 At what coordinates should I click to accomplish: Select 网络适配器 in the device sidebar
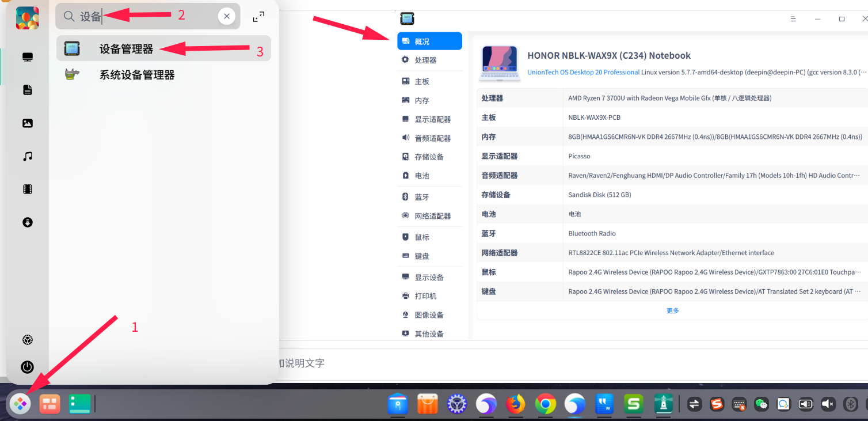pyautogui.click(x=429, y=216)
